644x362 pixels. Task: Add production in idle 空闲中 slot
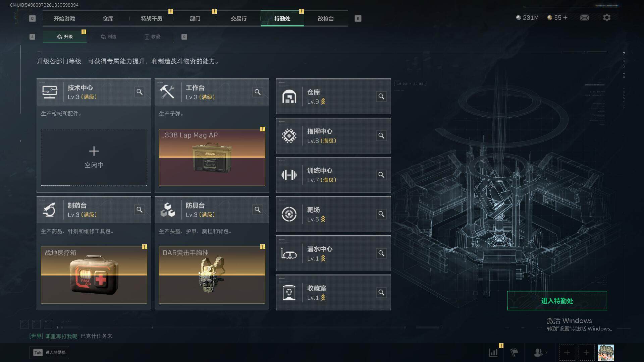(94, 157)
